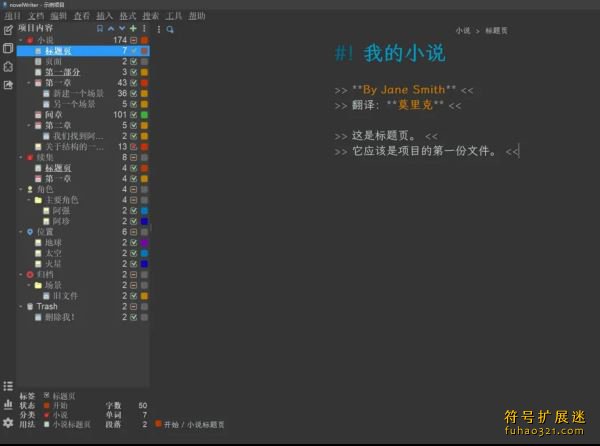Open the 帮助 menu

click(x=197, y=16)
